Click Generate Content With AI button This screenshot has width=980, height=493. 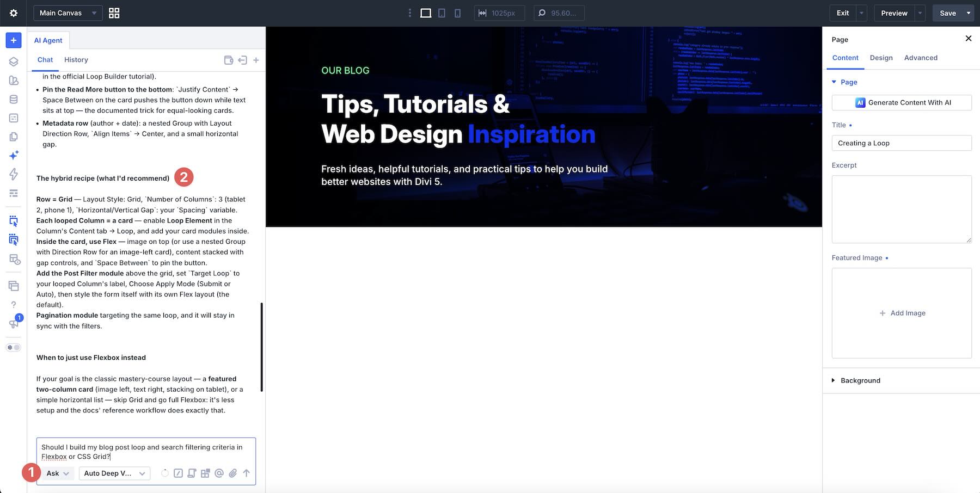pos(902,102)
